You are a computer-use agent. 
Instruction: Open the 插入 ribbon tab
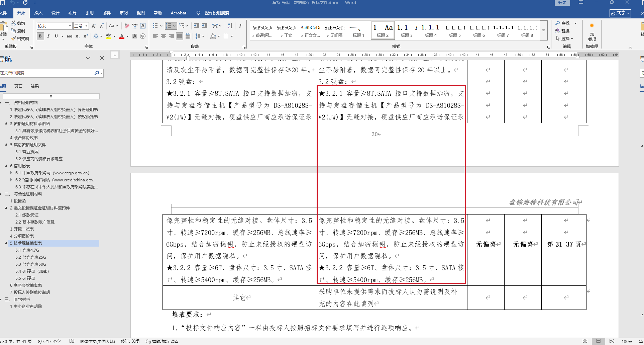point(38,13)
